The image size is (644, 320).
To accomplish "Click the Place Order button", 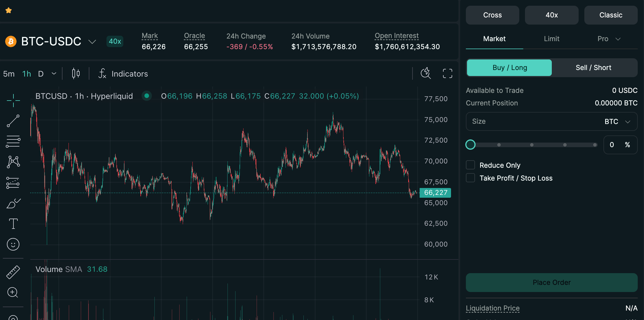I will pyautogui.click(x=552, y=282).
